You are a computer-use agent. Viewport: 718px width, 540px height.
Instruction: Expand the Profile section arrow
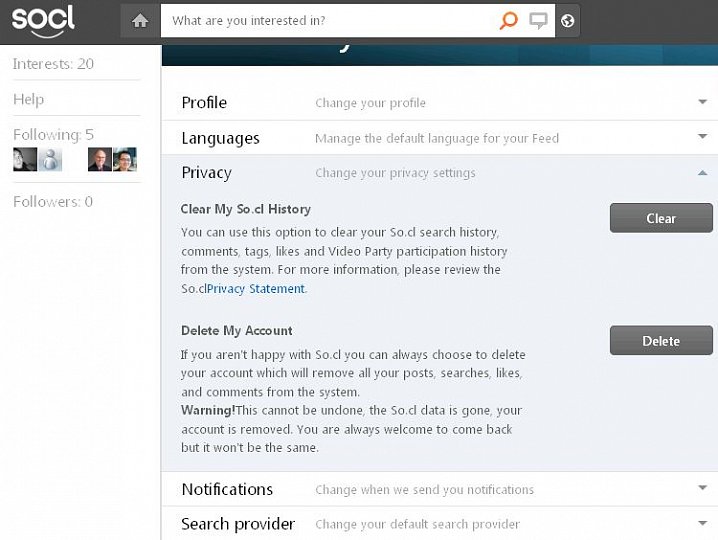click(x=703, y=102)
